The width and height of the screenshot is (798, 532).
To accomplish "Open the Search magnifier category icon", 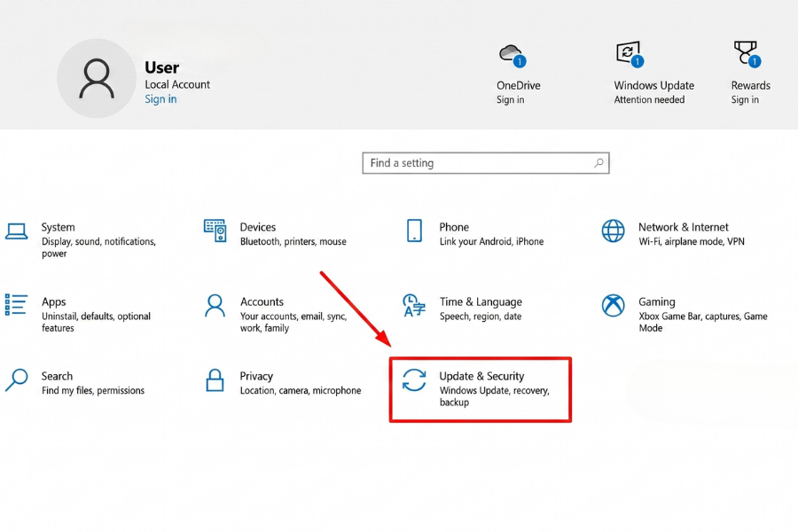I will [x=16, y=379].
